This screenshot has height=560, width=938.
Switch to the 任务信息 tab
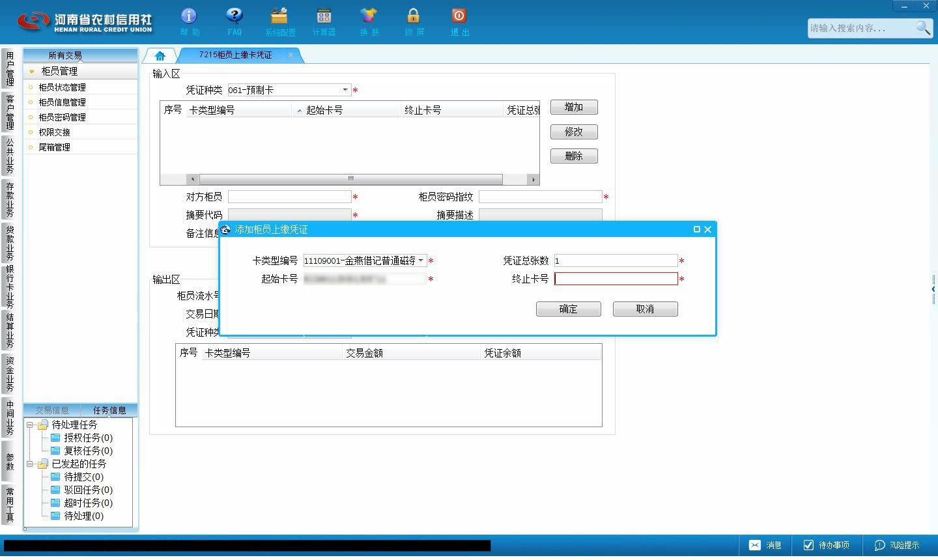[109, 410]
